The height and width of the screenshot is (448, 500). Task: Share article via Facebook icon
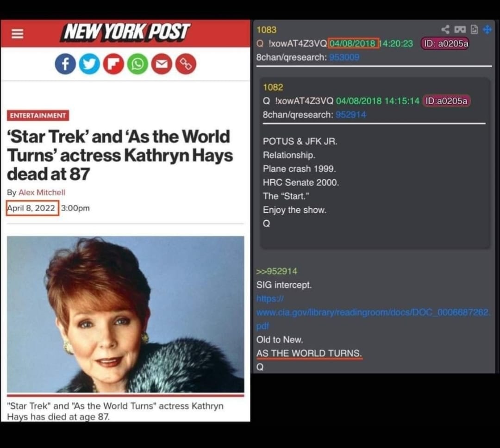click(x=65, y=64)
